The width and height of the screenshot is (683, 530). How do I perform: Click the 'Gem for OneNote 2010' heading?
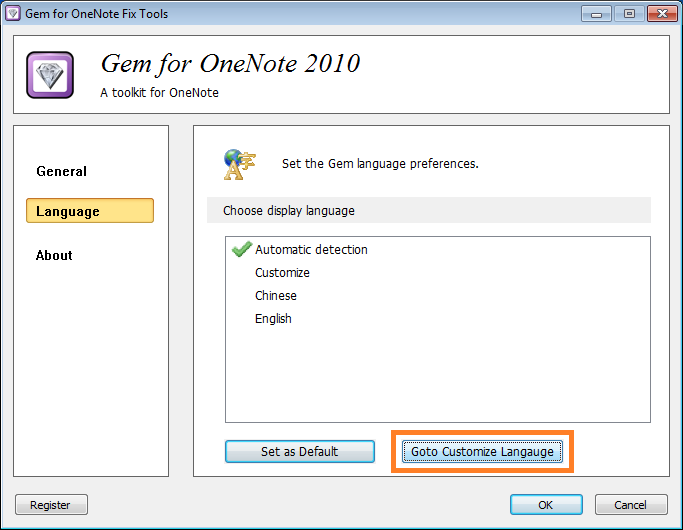tap(230, 64)
